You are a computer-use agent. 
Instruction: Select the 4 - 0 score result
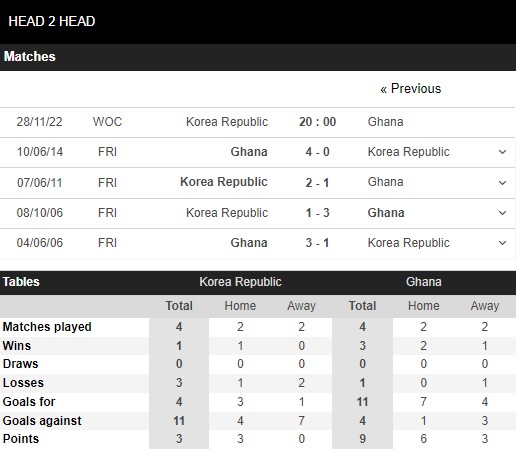click(317, 152)
